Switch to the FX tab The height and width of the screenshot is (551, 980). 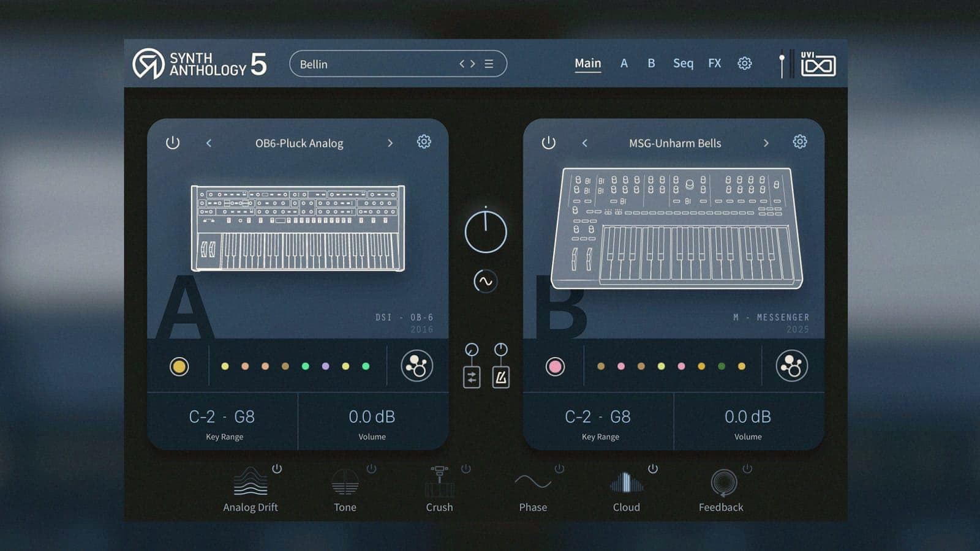[x=715, y=63]
